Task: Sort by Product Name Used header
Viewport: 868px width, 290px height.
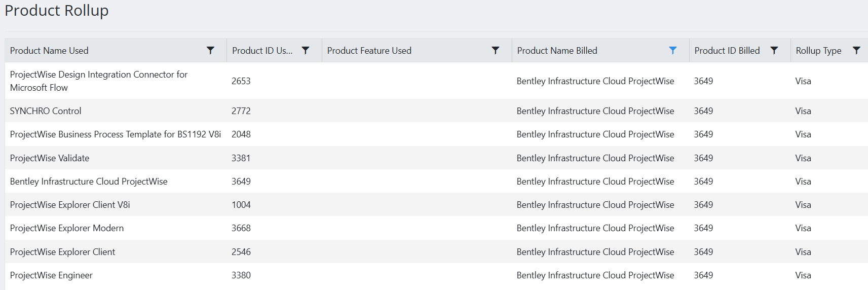Action: [x=49, y=51]
